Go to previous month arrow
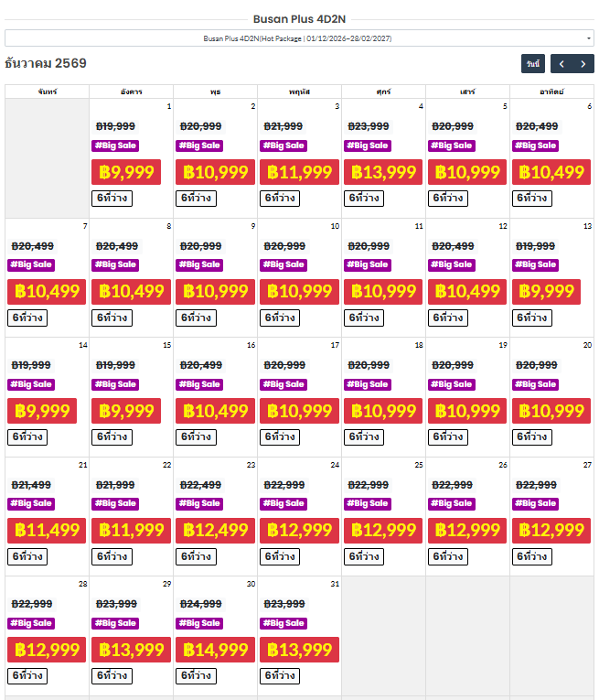 coord(562,64)
